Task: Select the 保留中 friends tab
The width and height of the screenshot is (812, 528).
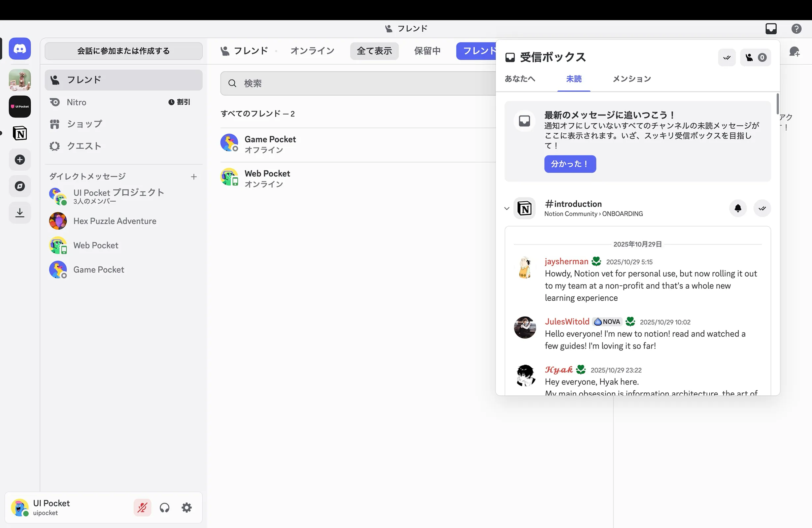Action: click(x=427, y=51)
